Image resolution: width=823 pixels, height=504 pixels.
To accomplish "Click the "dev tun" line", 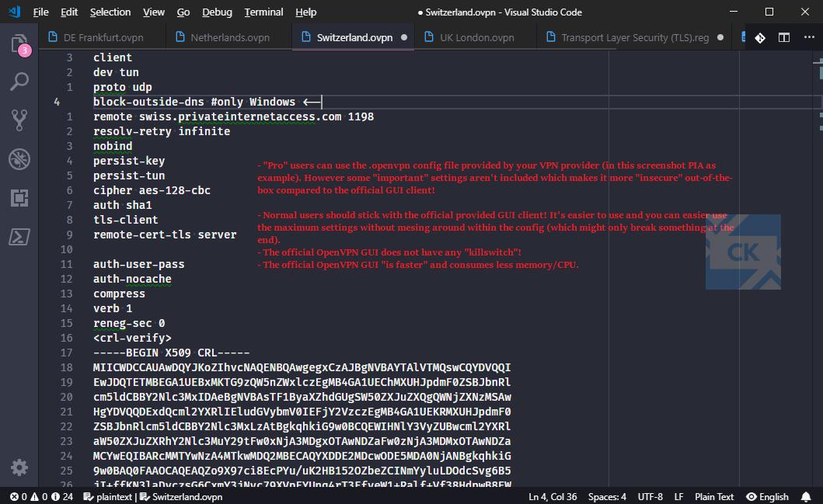I will [116, 72].
